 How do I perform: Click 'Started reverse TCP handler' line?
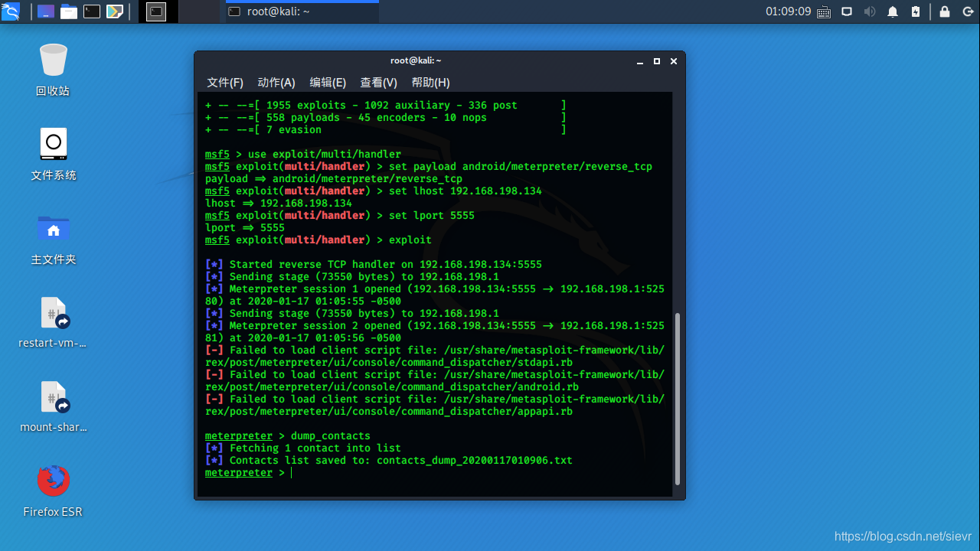374,265
